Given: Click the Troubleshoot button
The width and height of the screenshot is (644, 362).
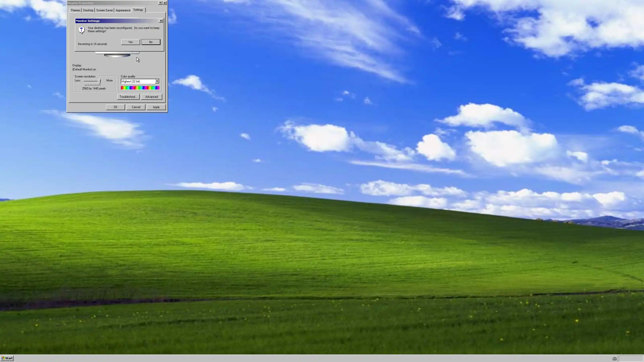Looking at the screenshot, I should (x=128, y=97).
